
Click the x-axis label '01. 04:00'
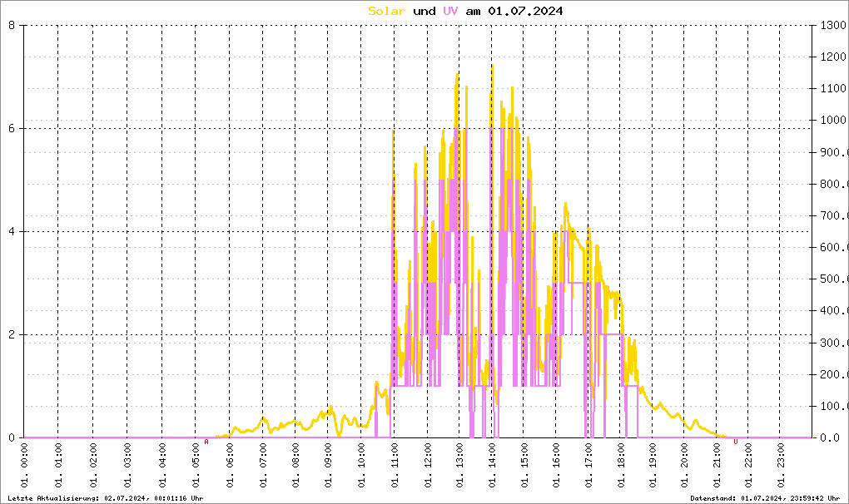[x=162, y=465]
